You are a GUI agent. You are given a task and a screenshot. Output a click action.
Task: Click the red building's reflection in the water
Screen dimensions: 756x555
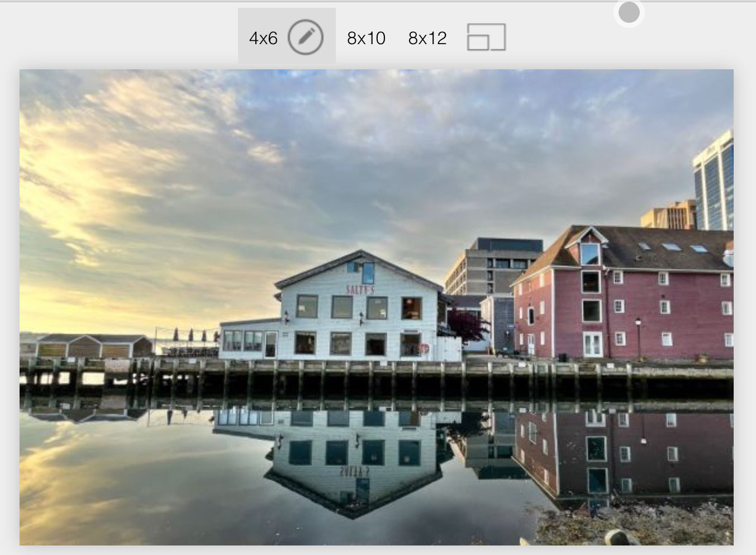pos(626,453)
